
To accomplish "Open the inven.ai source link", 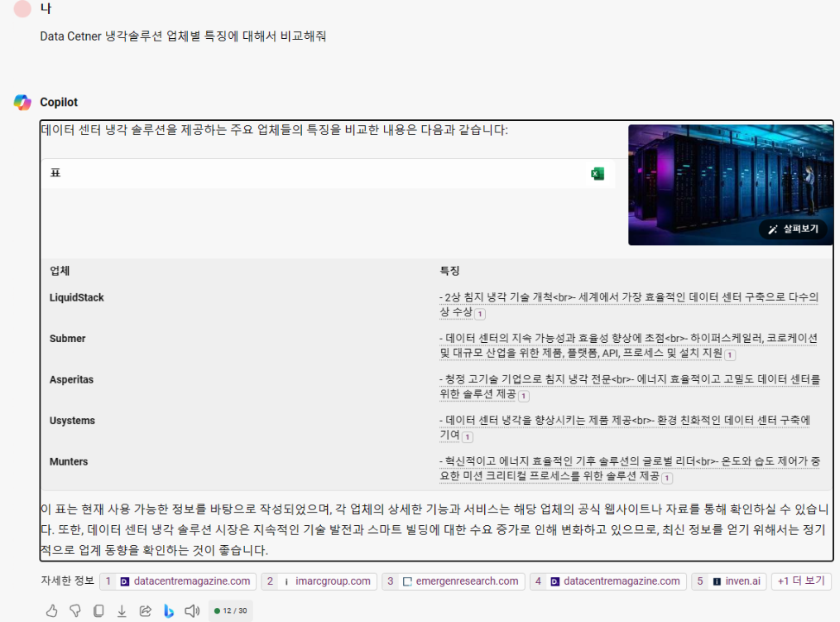I will coord(729,581).
